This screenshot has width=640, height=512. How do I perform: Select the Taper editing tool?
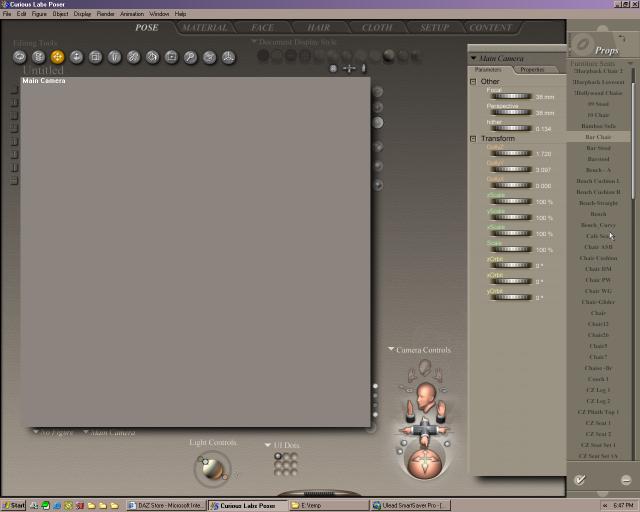(114, 57)
